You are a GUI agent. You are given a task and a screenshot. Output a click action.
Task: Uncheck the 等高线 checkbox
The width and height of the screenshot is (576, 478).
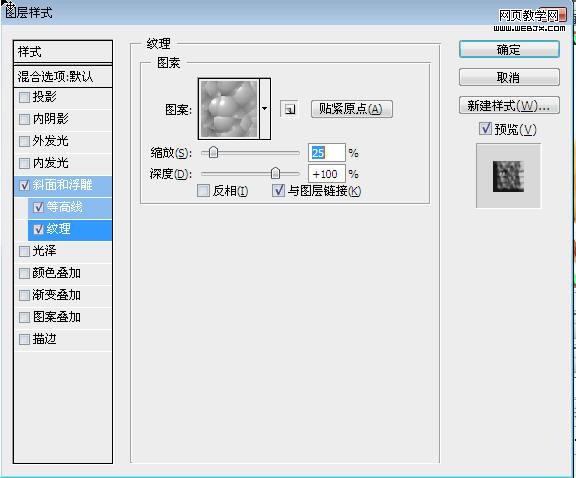(39, 207)
